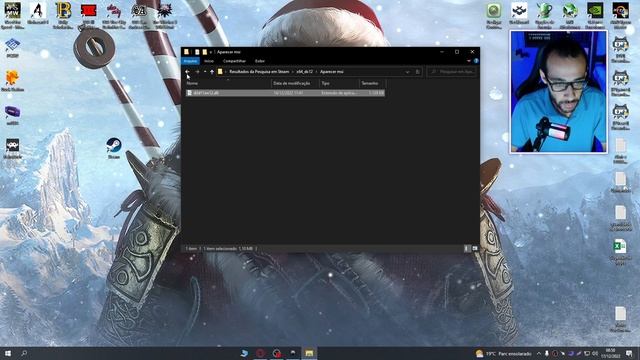Image resolution: width=640 pixels, height=360 pixels.
Task: Open the notification center icon
Action: (x=629, y=353)
